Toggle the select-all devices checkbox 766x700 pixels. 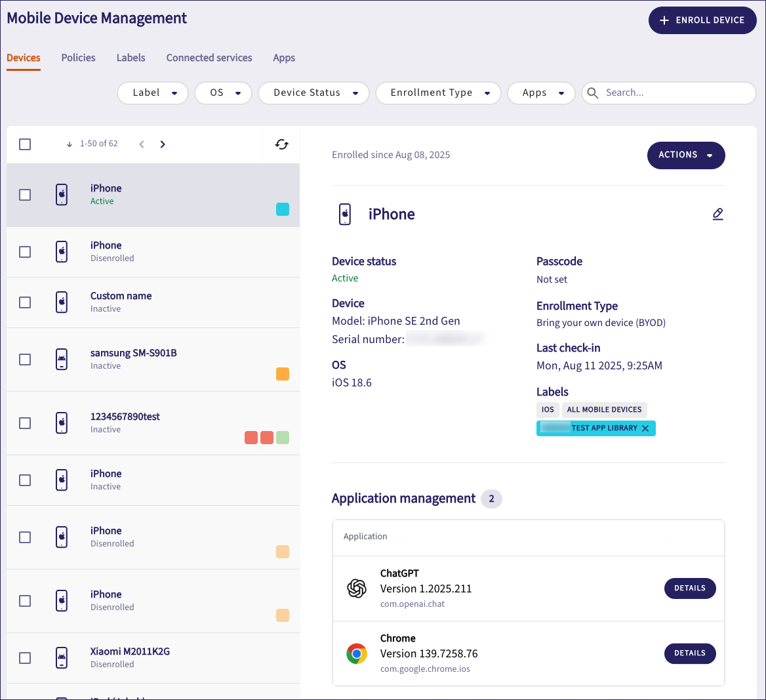[25, 144]
